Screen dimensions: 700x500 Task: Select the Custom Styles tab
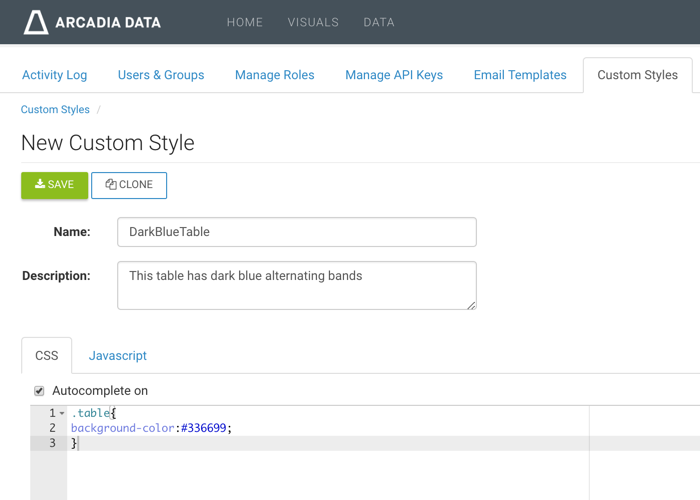[637, 75]
